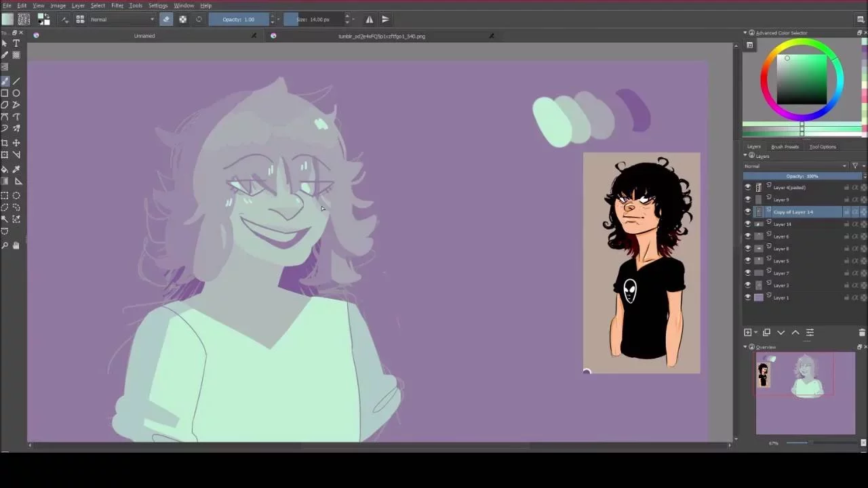The width and height of the screenshot is (868, 488).
Task: Open the layer blending mode Normal dropdown
Action: 796,166
